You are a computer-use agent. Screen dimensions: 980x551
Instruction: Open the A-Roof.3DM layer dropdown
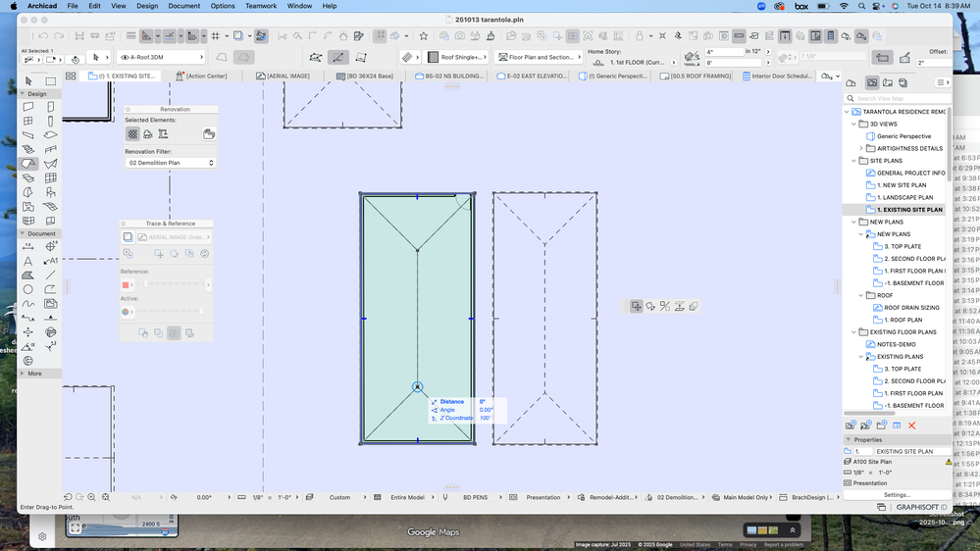(158, 57)
